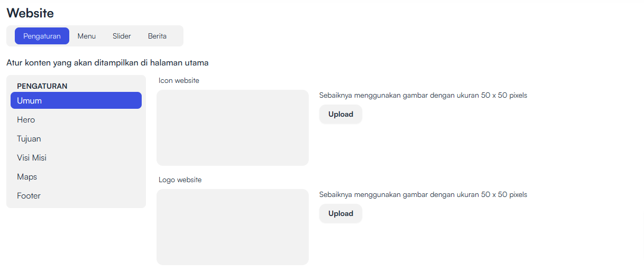Click the size hint under Icon website

(423, 96)
